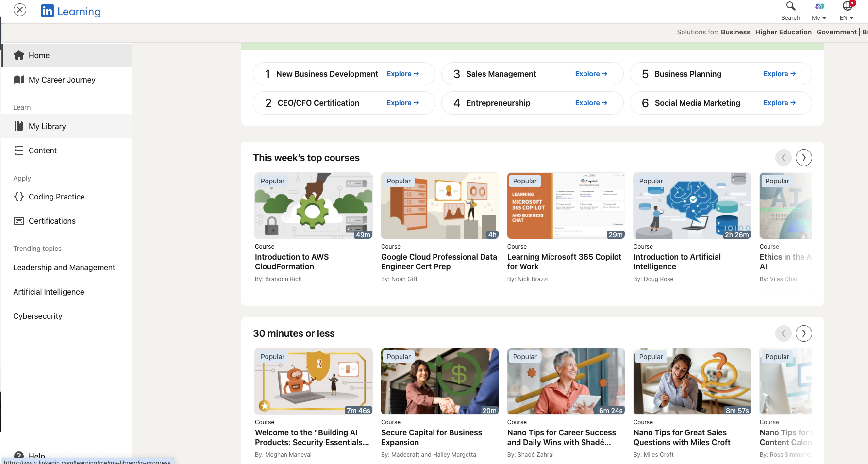The width and height of the screenshot is (868, 464).
Task: Open Coding Practice braces icon
Action: click(x=19, y=197)
